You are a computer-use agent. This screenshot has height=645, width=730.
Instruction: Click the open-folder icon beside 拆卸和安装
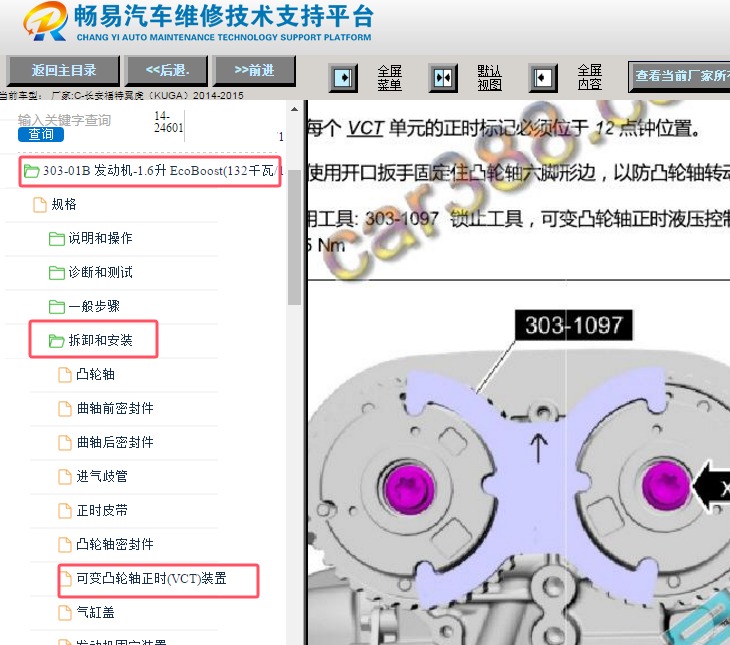coord(57,341)
